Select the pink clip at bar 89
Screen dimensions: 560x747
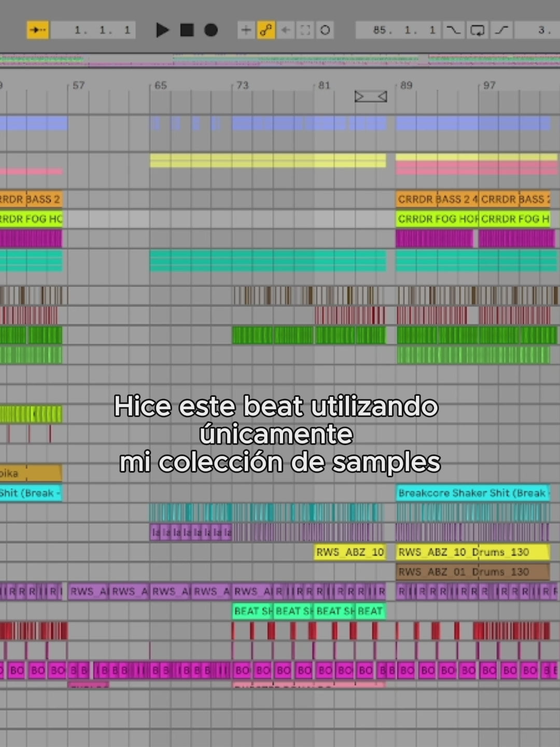(477, 168)
